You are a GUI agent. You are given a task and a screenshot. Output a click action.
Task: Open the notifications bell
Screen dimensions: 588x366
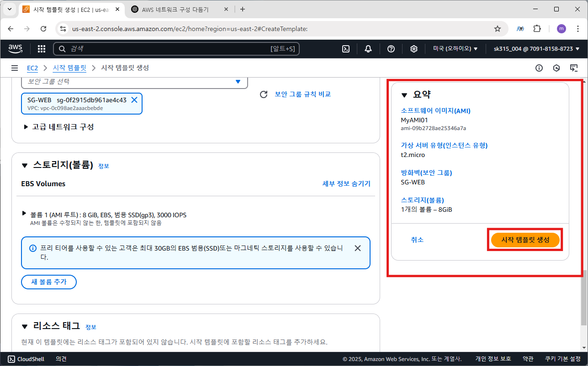(x=368, y=49)
